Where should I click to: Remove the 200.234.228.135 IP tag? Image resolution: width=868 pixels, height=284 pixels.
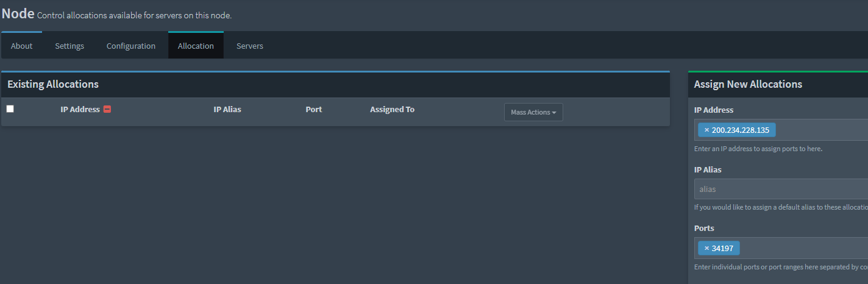point(706,130)
